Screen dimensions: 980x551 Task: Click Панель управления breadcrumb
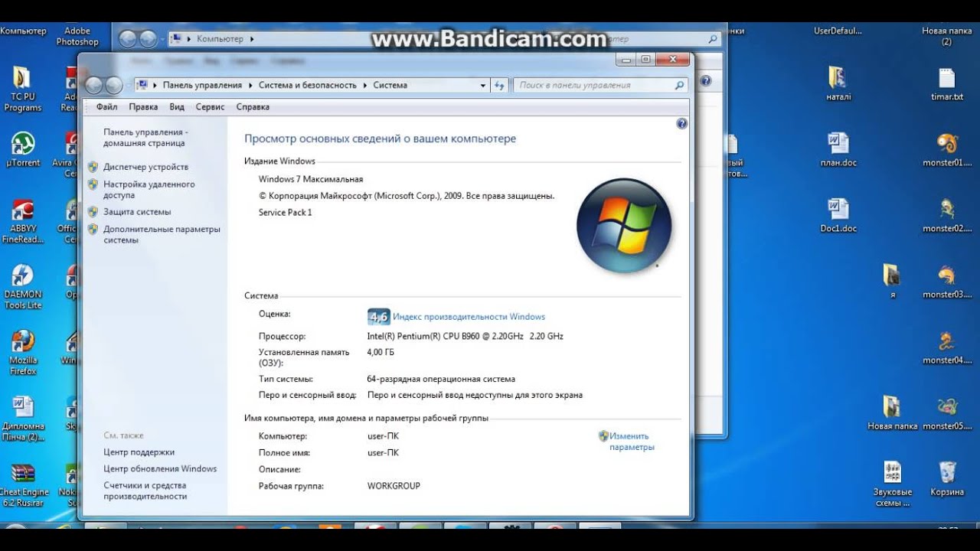tap(202, 86)
